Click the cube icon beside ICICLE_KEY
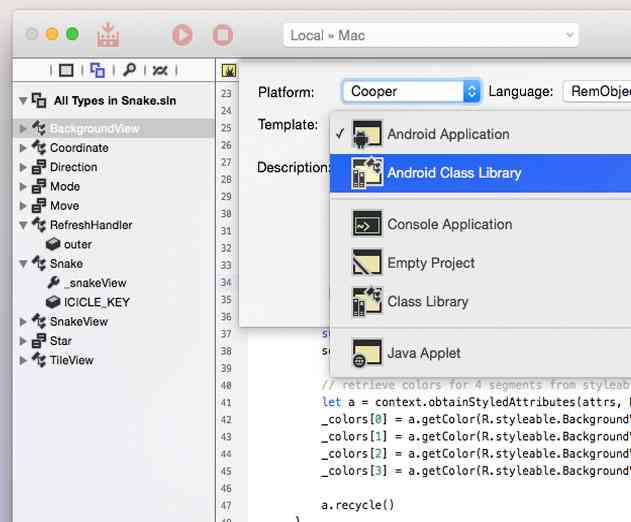The image size is (631, 522). (53, 302)
